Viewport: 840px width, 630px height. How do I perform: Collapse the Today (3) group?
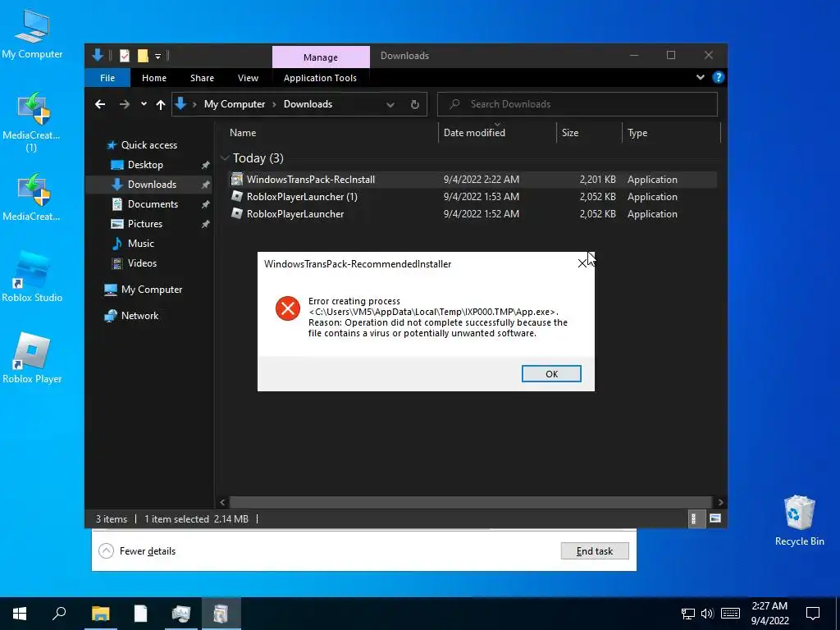click(x=225, y=158)
